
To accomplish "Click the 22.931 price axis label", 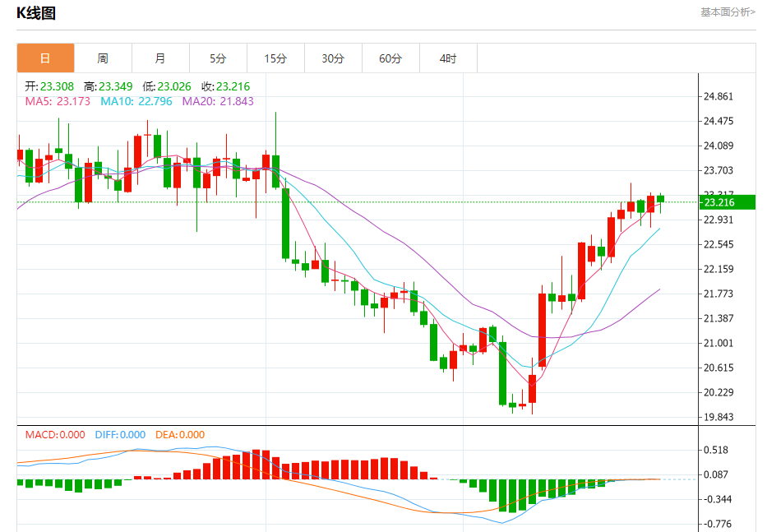I will point(718,220).
